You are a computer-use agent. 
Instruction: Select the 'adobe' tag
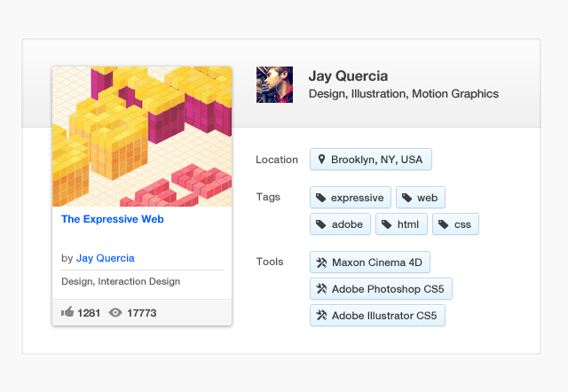(340, 224)
